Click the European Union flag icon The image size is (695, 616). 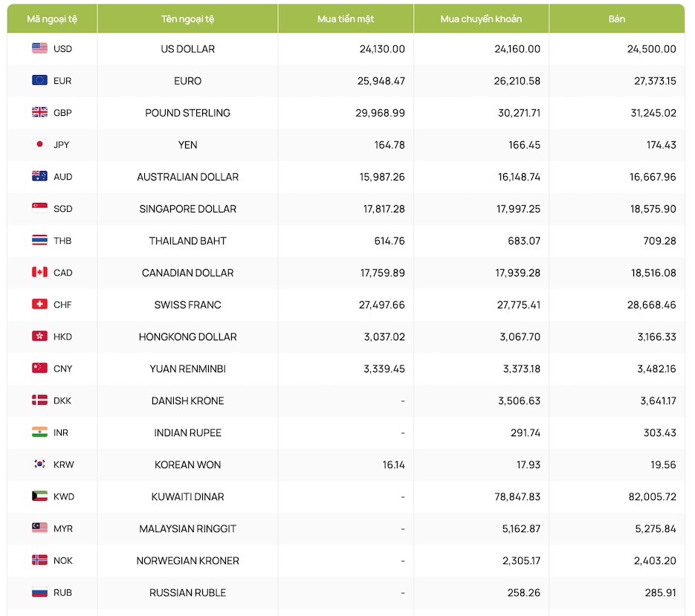(x=39, y=80)
